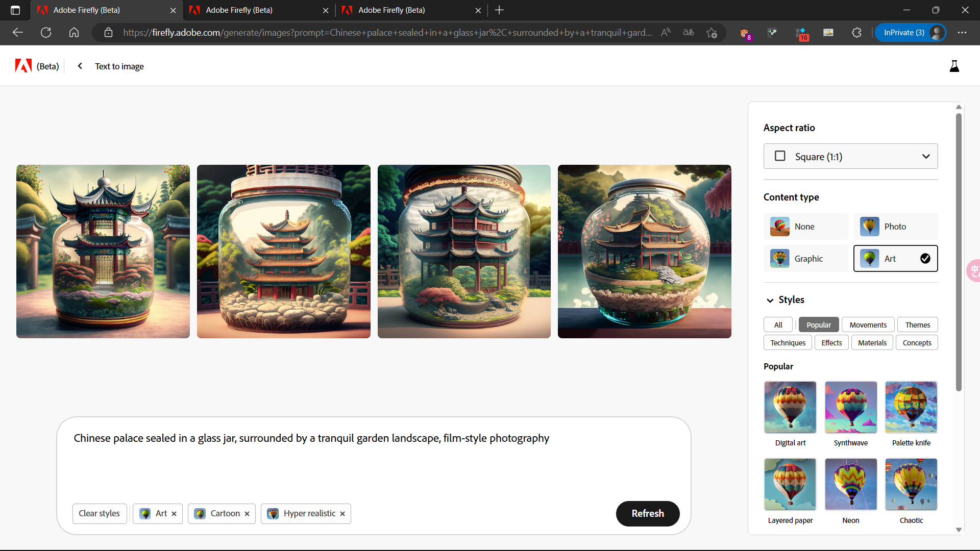Choose the Synthwave style thumbnail

pos(850,408)
